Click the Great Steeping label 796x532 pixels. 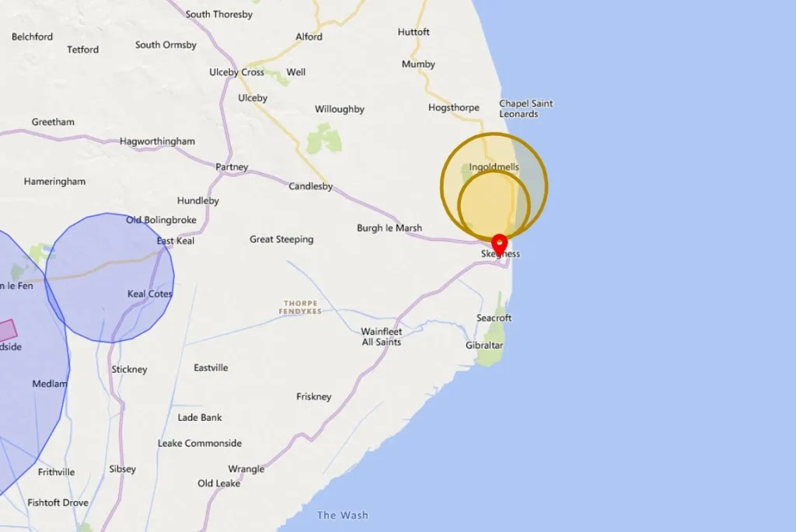(x=281, y=239)
